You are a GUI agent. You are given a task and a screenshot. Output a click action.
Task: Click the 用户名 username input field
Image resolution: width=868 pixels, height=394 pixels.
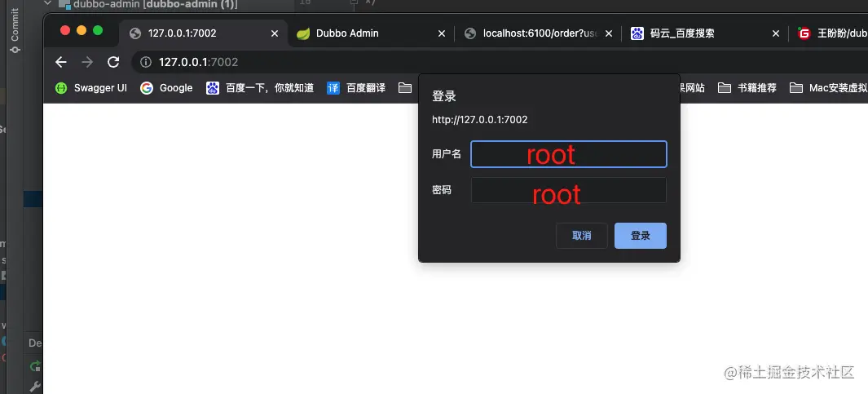569,154
